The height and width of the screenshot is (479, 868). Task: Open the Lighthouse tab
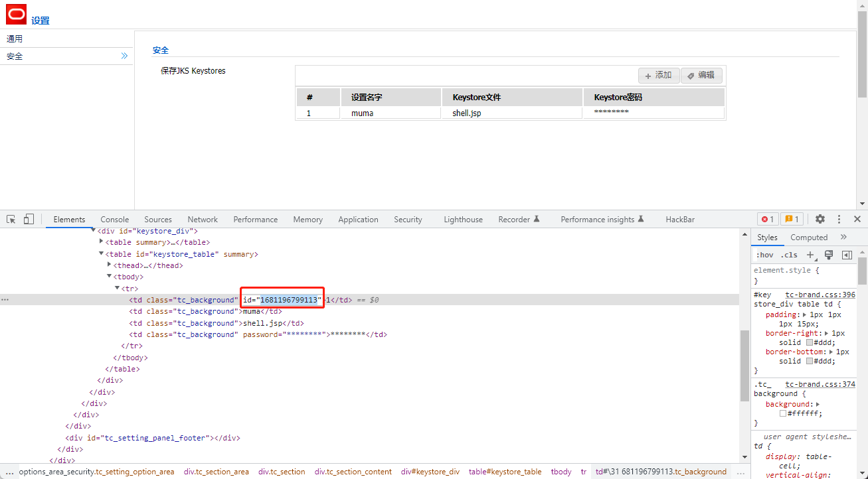[x=464, y=220]
